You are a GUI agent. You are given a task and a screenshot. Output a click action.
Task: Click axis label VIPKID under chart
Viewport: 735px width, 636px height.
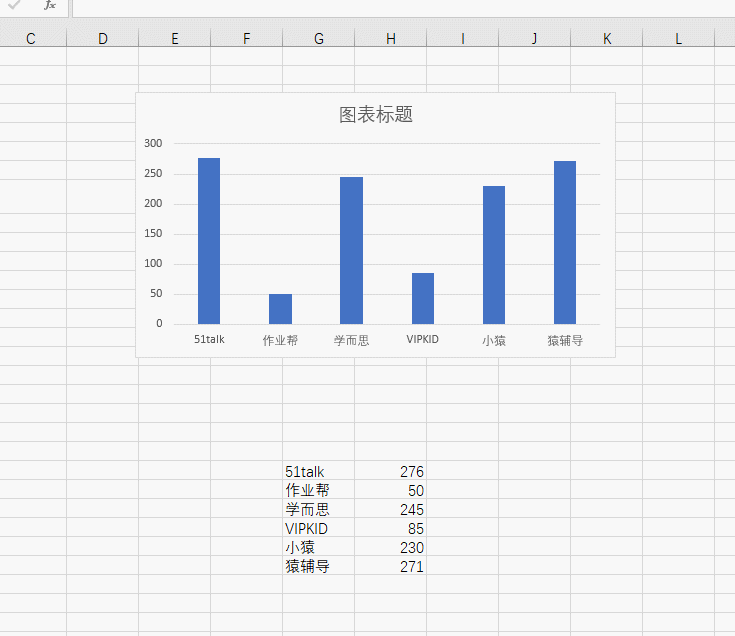[x=422, y=339]
